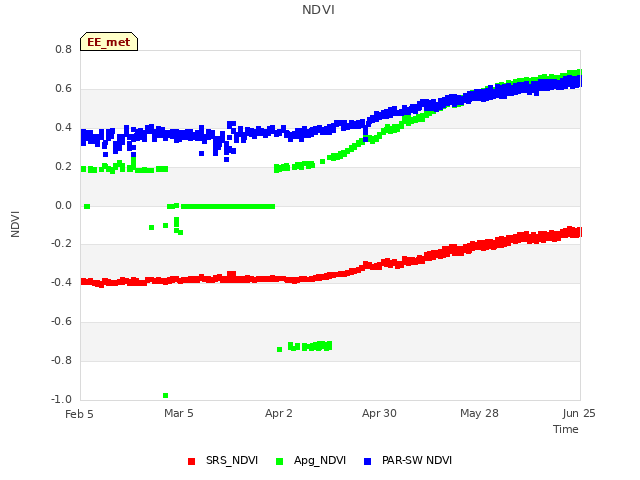Click the -0.4 y-axis label

click(x=61, y=282)
